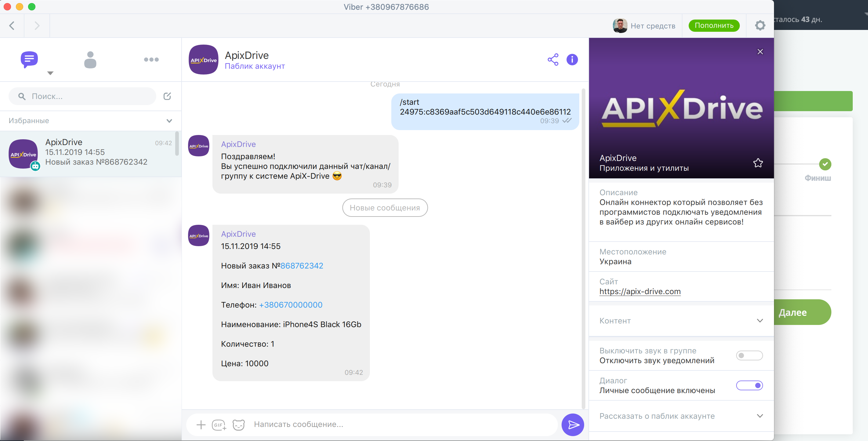Click the Цена: 10000 line
Viewport: 868px width, 441px height.
245,363
